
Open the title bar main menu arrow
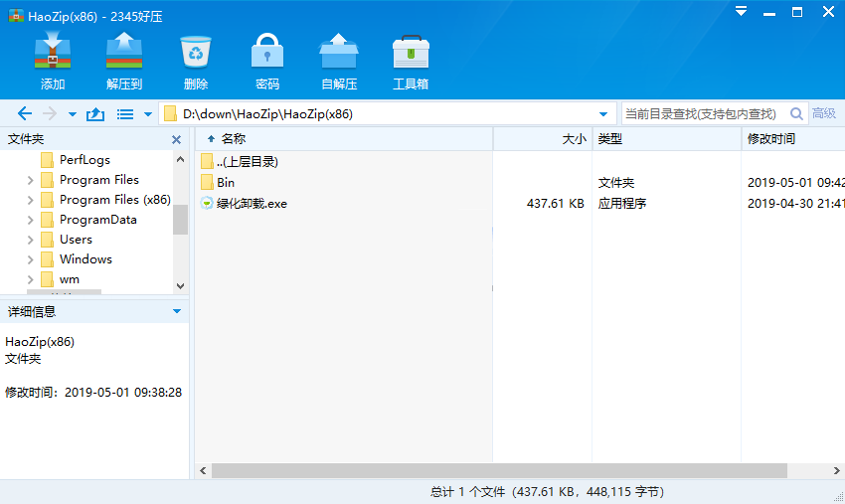tap(740, 12)
